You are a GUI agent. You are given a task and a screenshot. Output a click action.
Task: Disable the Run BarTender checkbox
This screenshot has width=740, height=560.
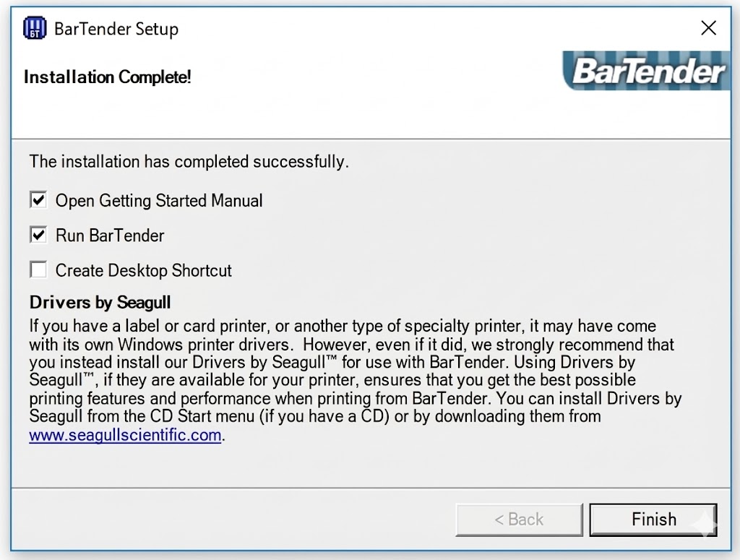coord(38,235)
